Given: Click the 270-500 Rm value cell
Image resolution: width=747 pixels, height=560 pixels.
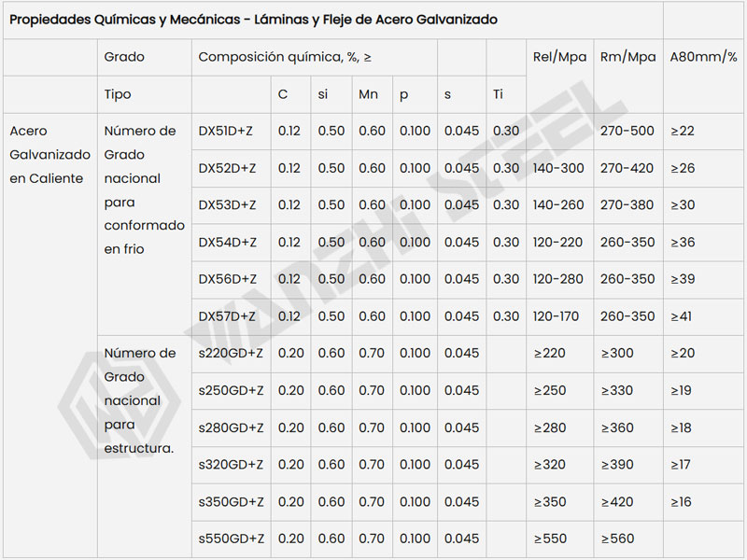Looking at the screenshot, I should [x=628, y=132].
